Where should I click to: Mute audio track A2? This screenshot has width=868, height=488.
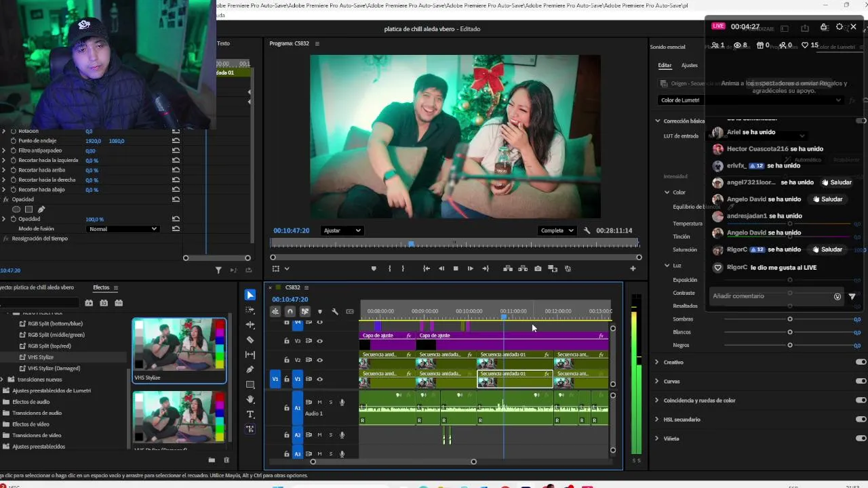[319, 435]
